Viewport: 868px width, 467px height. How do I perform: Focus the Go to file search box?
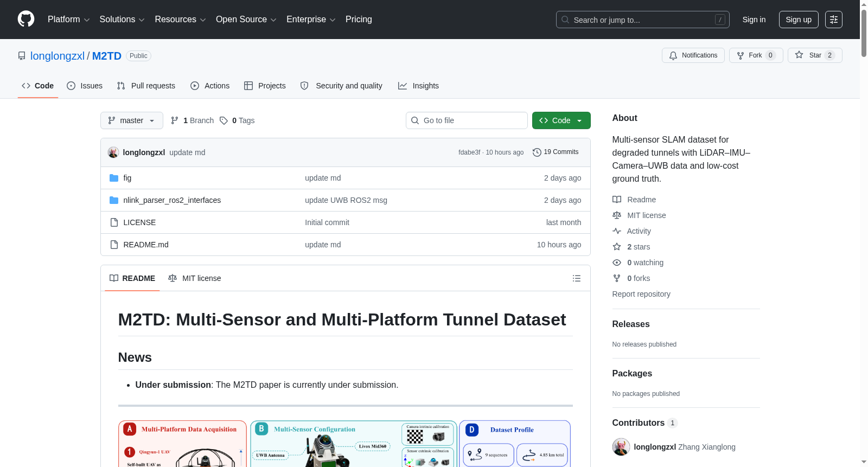467,120
